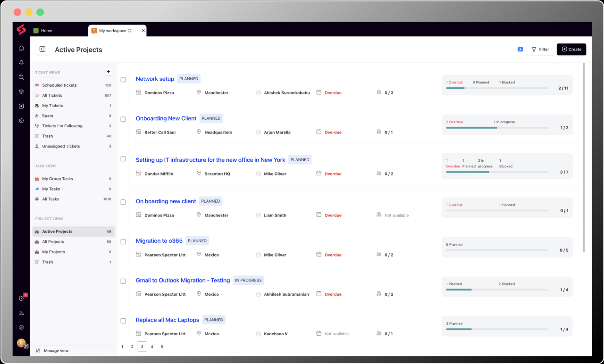Viewport: 604px width, 364px height.
Task: Check the Network setup project checkbox
Action: click(123, 80)
